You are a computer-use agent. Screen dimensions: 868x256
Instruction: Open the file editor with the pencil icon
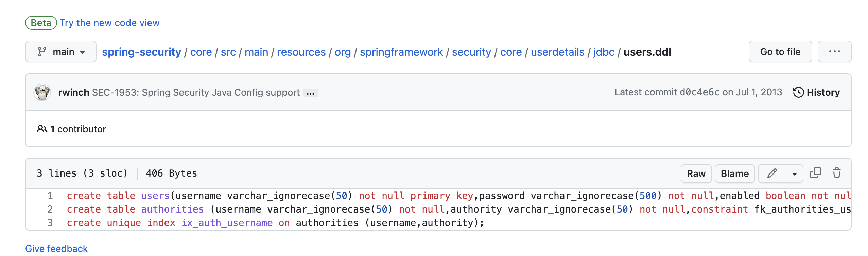pyautogui.click(x=772, y=173)
